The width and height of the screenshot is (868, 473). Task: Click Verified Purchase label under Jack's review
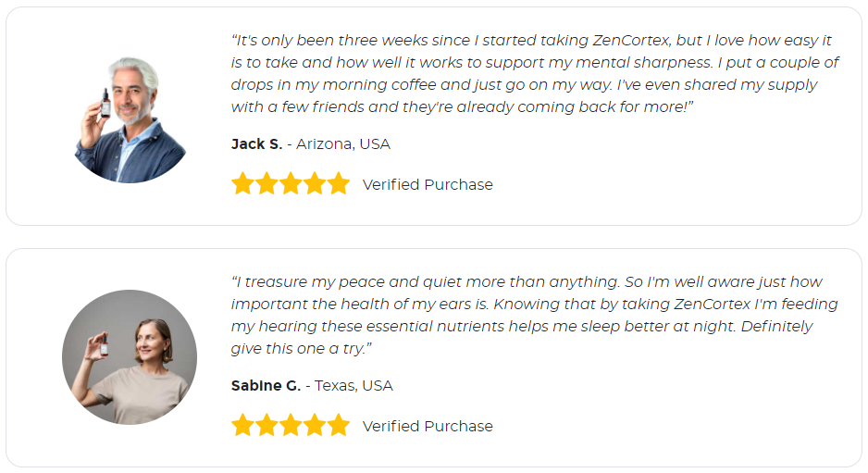tap(428, 184)
